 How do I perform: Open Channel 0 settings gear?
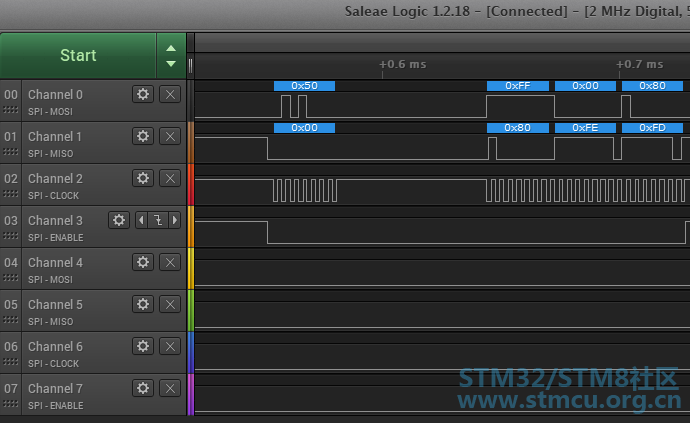pyautogui.click(x=143, y=94)
